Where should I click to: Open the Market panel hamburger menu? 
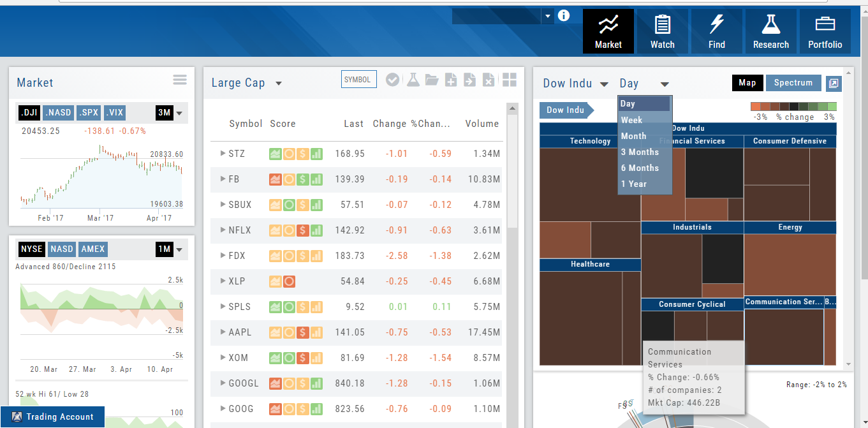(x=180, y=80)
